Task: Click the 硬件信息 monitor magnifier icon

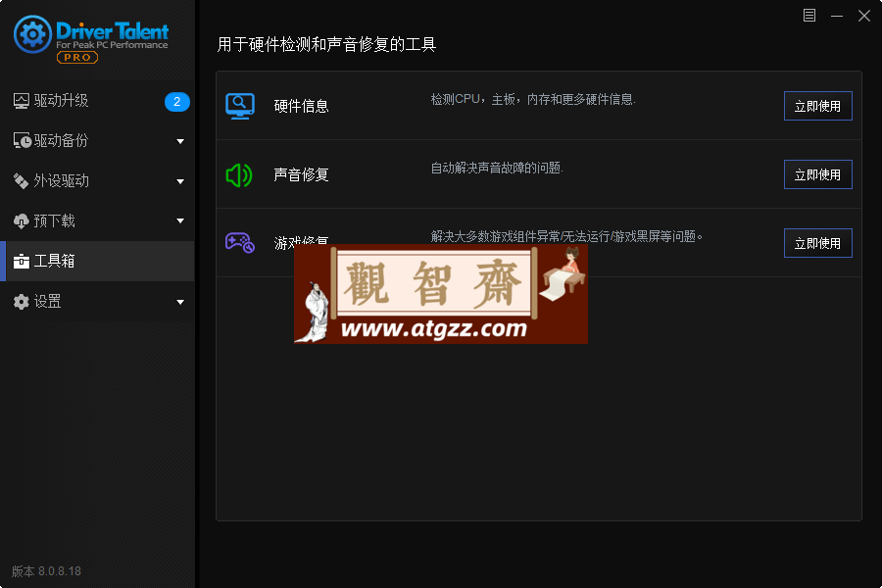Action: (x=240, y=106)
